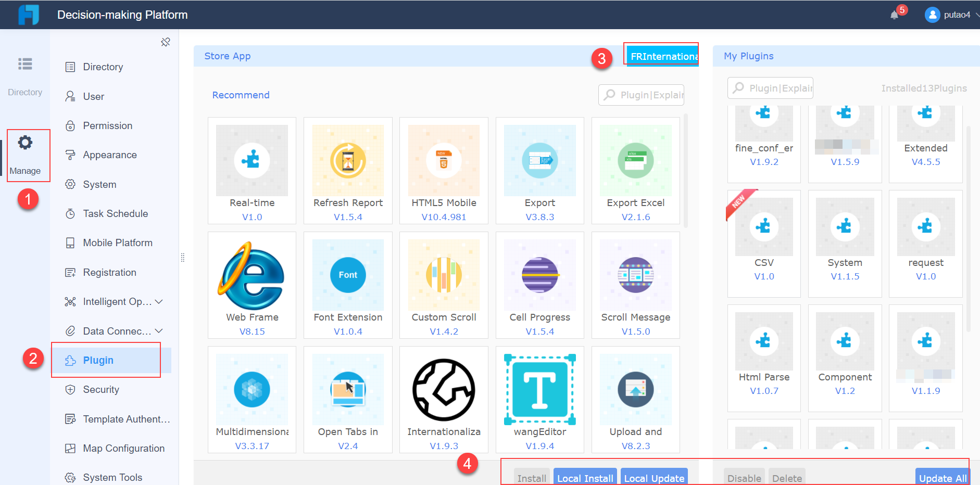Open the Plugin menu item
Screen dimensions: 980x485
[x=111, y=360]
